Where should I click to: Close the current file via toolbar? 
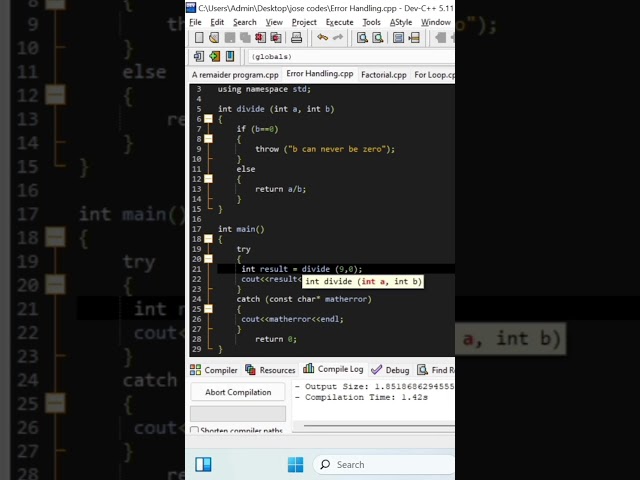tap(260, 38)
